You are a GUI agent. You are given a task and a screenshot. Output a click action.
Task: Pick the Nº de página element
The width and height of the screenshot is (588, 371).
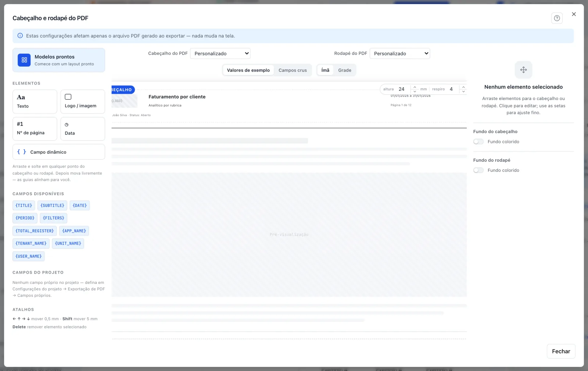[x=35, y=129]
